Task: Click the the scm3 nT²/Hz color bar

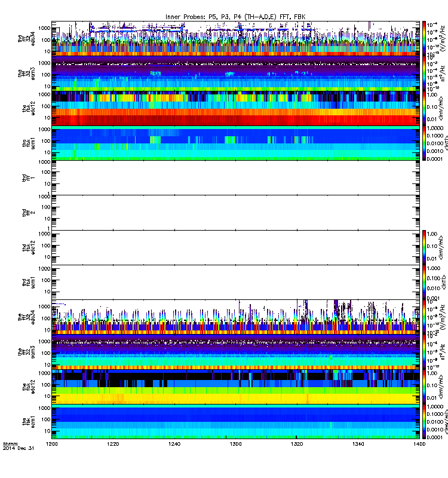Action: click(424, 352)
